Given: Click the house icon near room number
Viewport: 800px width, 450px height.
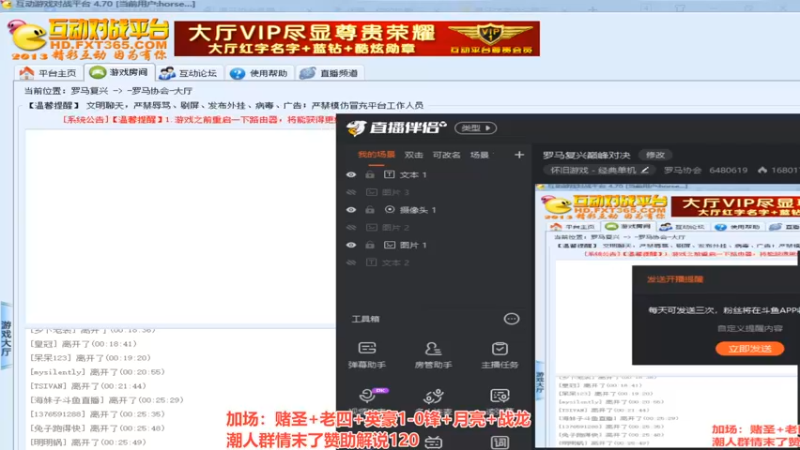Looking at the screenshot, I should [762, 170].
